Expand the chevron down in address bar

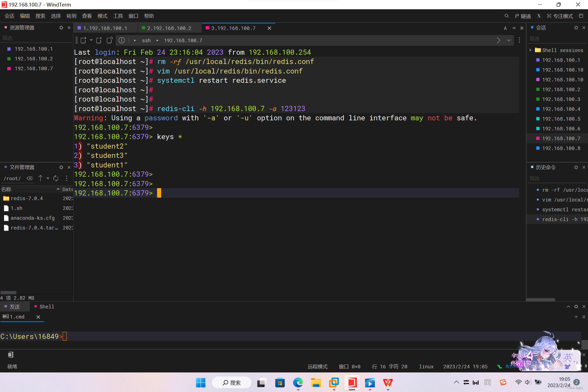click(509, 40)
